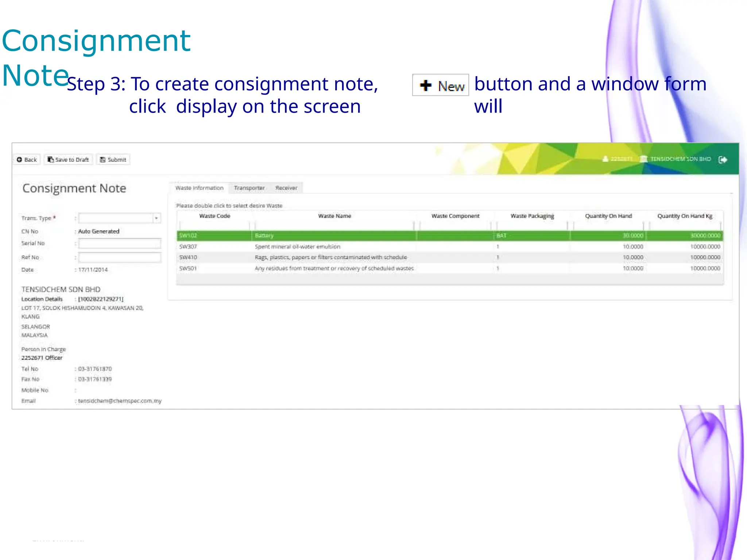Click the plus New button
747x560 pixels.
pyautogui.click(x=440, y=85)
